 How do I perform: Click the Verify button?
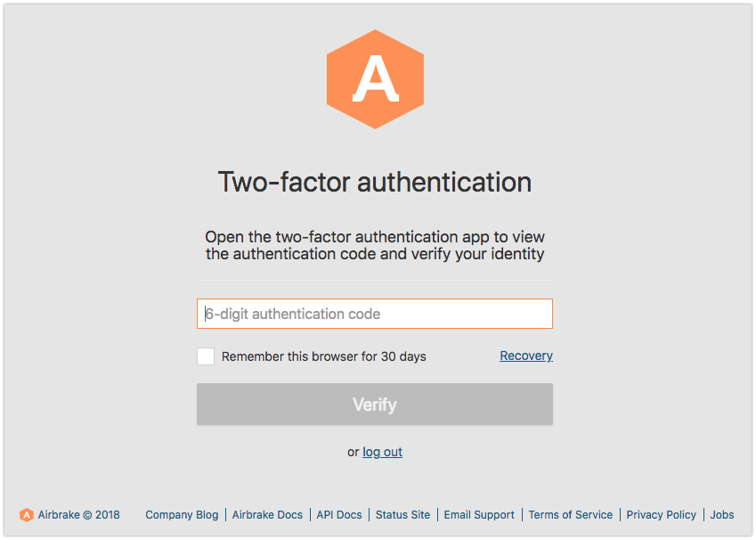point(375,405)
